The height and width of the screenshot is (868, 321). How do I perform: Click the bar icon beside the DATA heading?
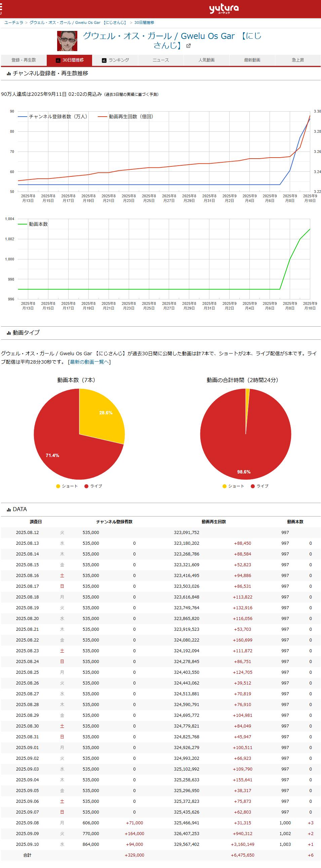click(9, 509)
